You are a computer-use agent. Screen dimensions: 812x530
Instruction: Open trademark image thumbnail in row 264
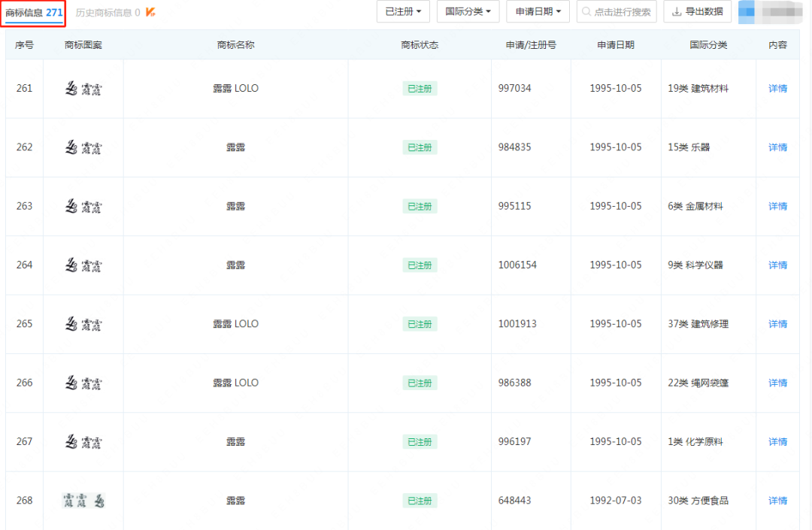(x=83, y=265)
